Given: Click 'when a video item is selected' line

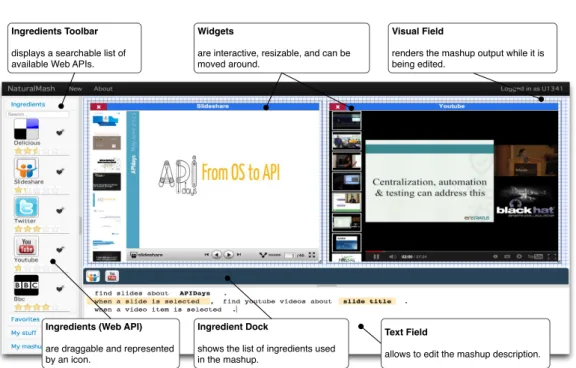Looking at the screenshot, I should (x=158, y=310).
